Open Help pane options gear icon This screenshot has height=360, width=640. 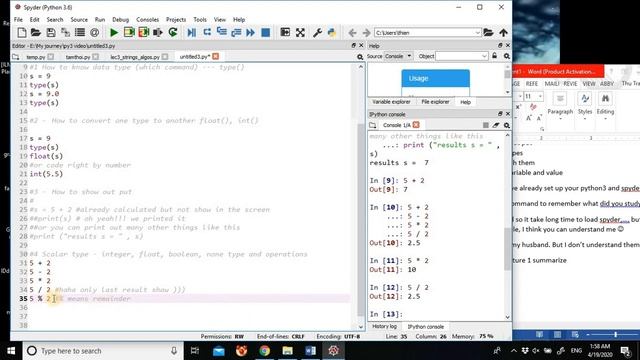tap(507, 56)
